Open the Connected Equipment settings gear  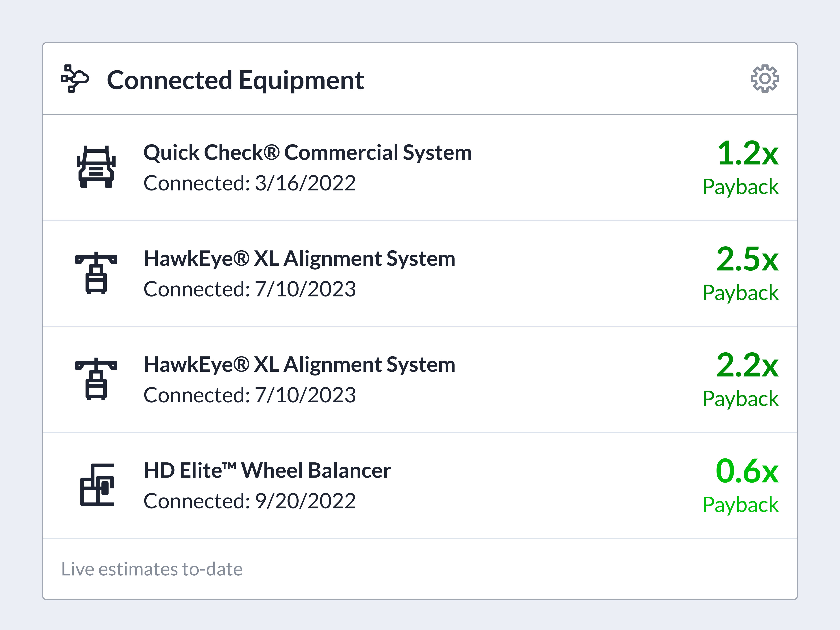coord(765,79)
